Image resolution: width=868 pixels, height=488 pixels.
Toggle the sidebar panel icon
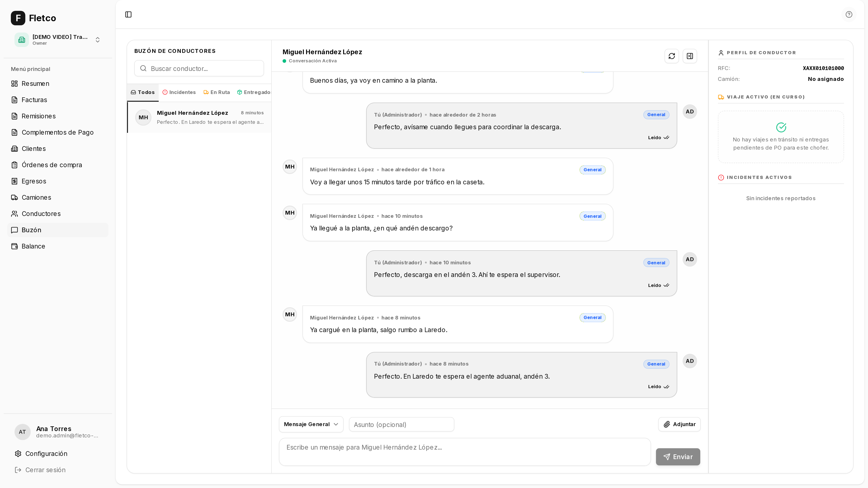pyautogui.click(x=128, y=14)
